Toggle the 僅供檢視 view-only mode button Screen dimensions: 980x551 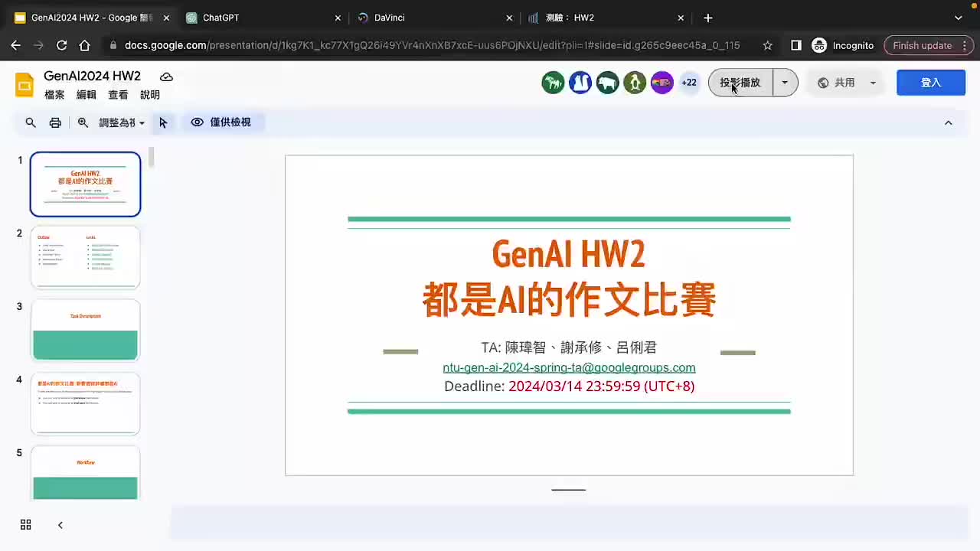222,122
